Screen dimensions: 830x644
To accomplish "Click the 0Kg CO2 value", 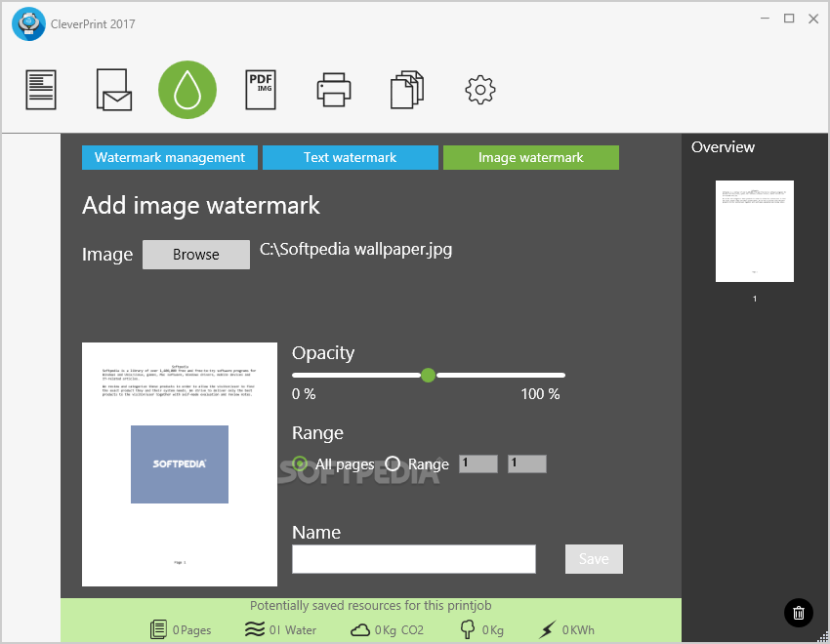I will click(399, 630).
